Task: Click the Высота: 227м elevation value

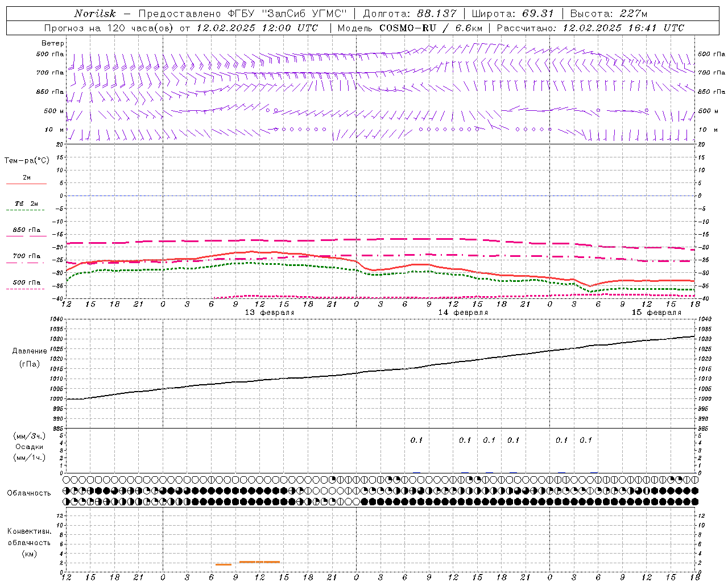Action: pos(609,14)
